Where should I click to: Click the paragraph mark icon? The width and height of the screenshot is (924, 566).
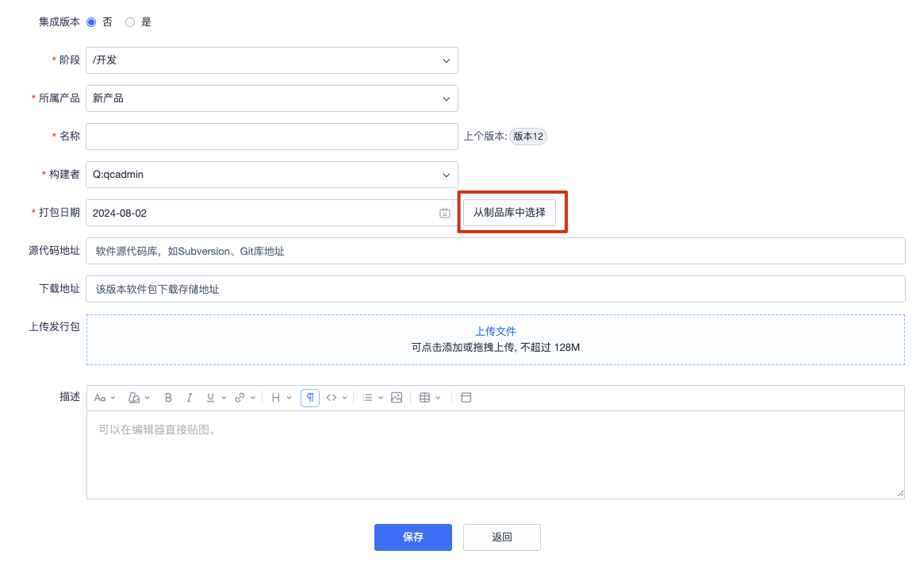tap(310, 398)
